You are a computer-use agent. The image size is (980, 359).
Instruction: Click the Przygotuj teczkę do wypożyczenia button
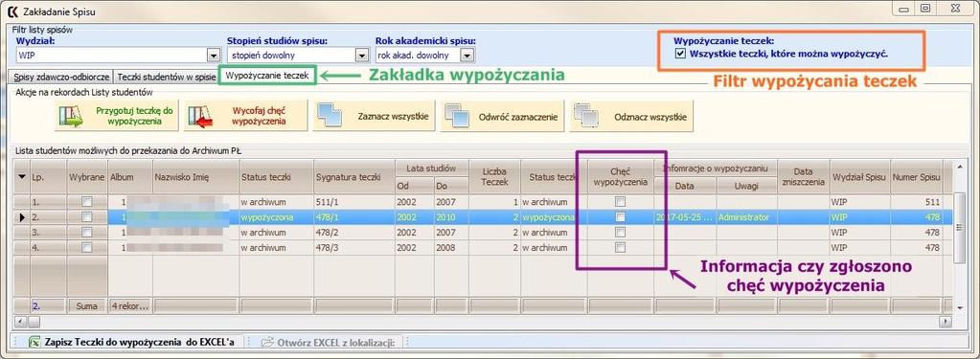117,116
